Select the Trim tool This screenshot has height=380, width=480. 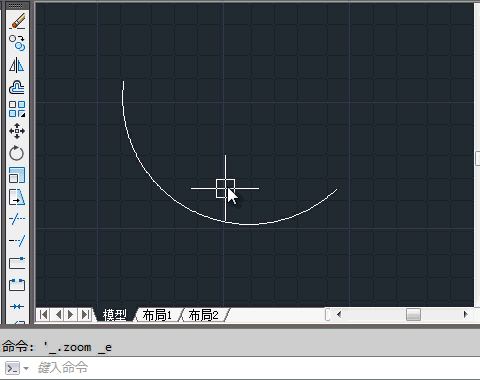coord(17,219)
